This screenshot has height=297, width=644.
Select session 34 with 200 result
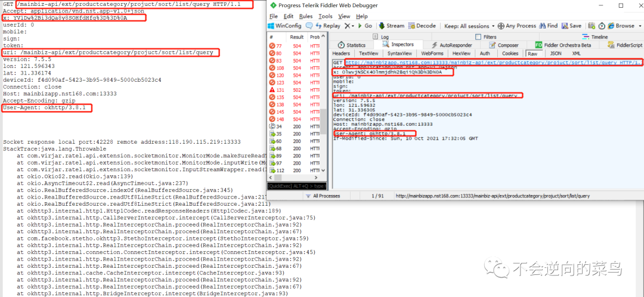[293, 126]
